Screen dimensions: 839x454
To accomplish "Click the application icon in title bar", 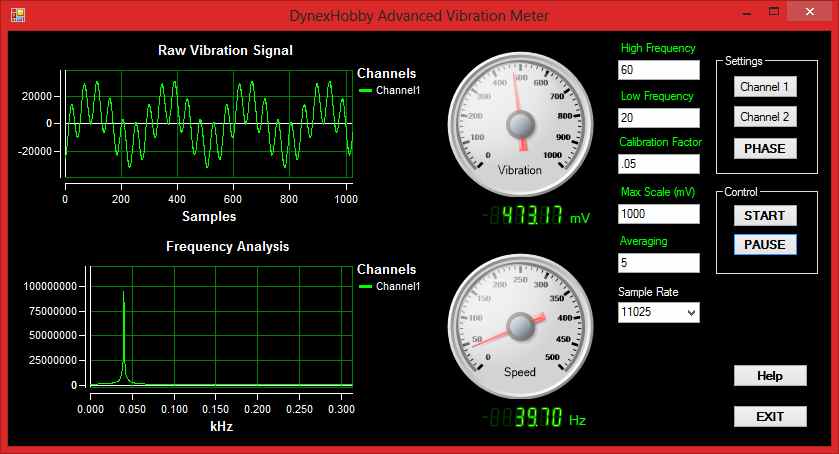I will point(18,14).
